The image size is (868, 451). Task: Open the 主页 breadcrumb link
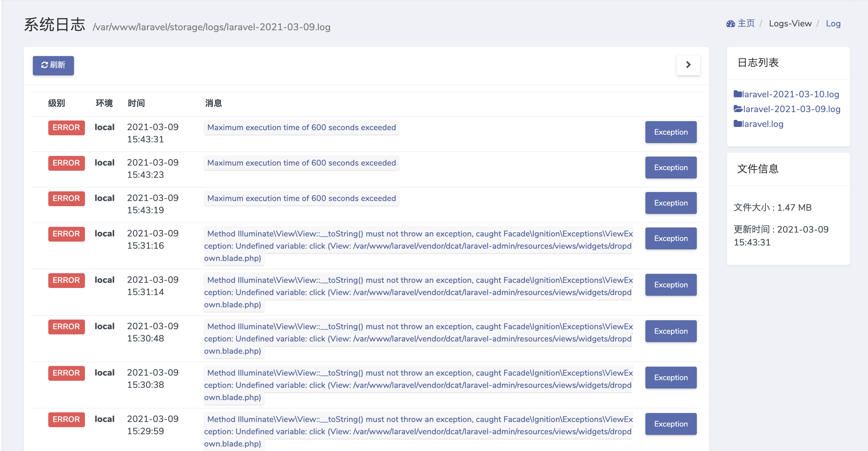click(x=746, y=24)
